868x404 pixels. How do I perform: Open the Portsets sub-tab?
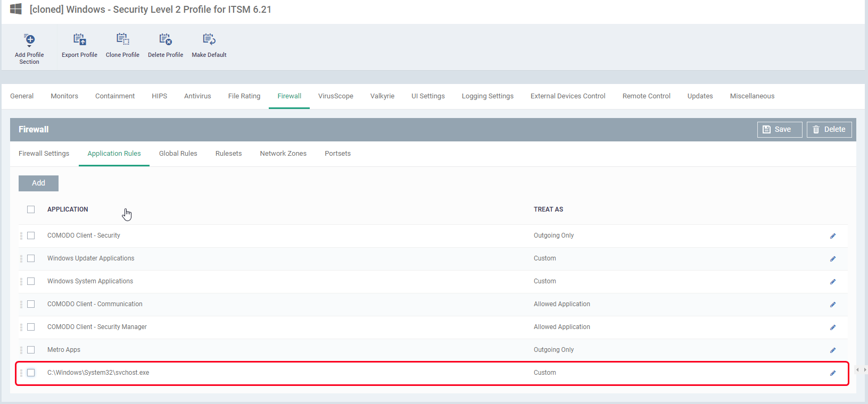coord(337,154)
